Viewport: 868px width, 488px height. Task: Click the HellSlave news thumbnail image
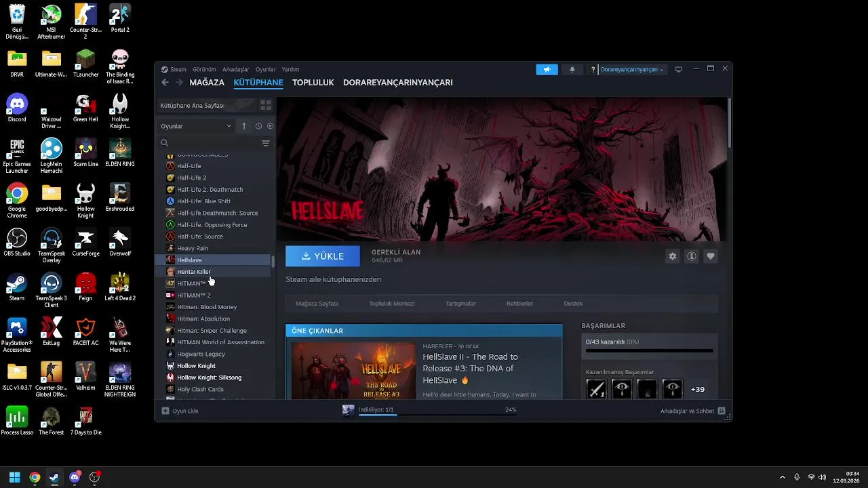(354, 371)
